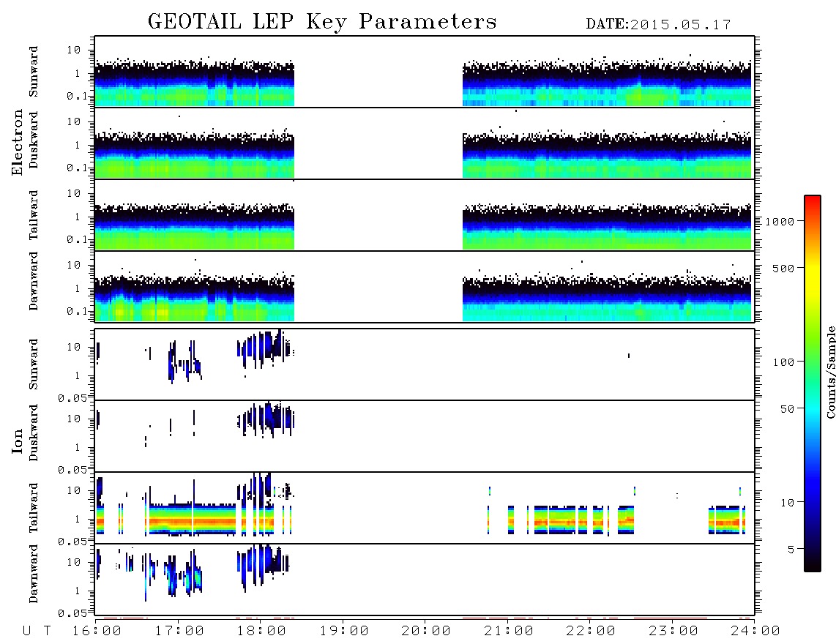Select the Electron Tailward panel label
This screenshot has width=836, height=644.
click(x=34, y=215)
